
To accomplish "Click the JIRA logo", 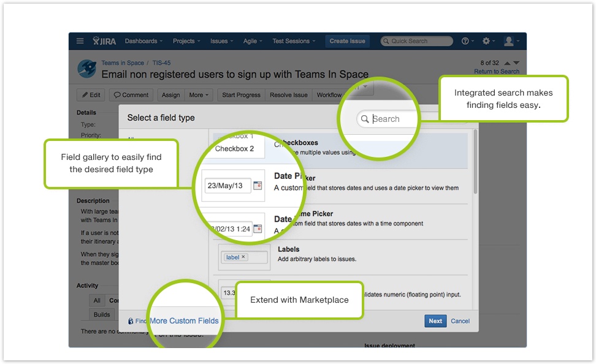I will click(x=104, y=40).
